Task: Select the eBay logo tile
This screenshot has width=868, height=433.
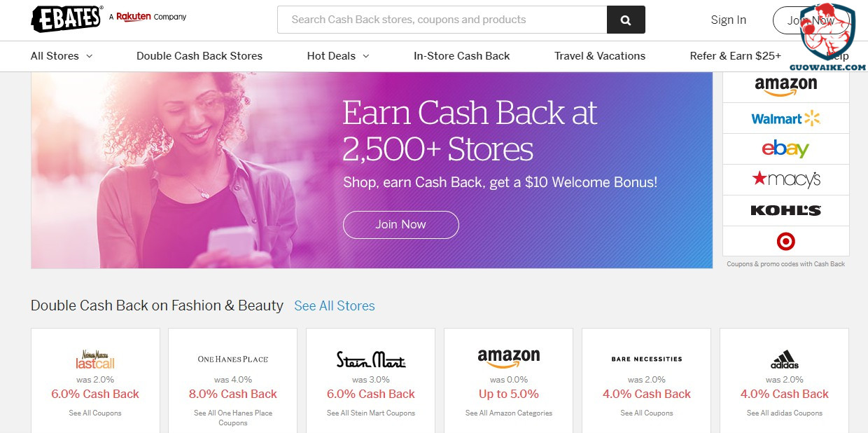Action: 785,149
